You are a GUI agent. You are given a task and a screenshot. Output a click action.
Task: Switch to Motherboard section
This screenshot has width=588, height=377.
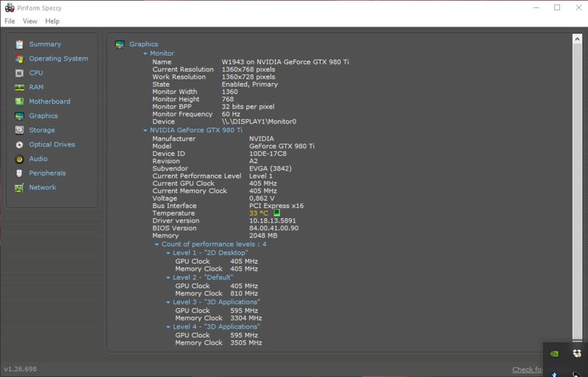coord(49,101)
